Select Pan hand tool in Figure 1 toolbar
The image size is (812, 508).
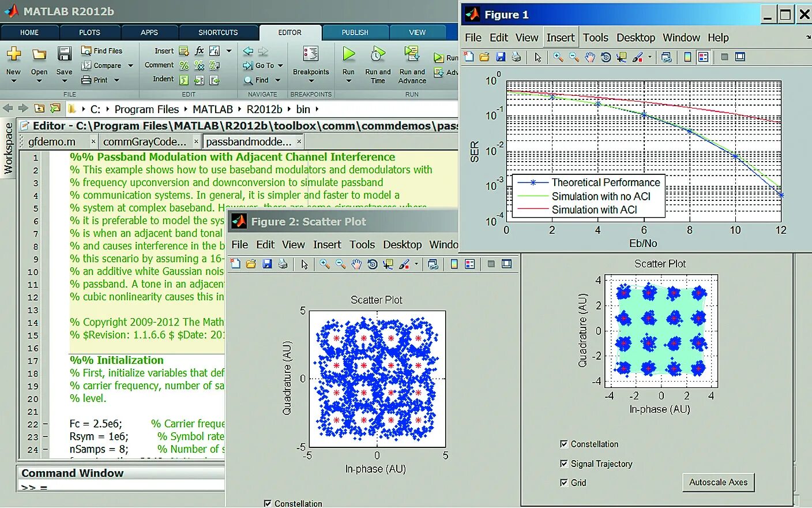coord(589,57)
